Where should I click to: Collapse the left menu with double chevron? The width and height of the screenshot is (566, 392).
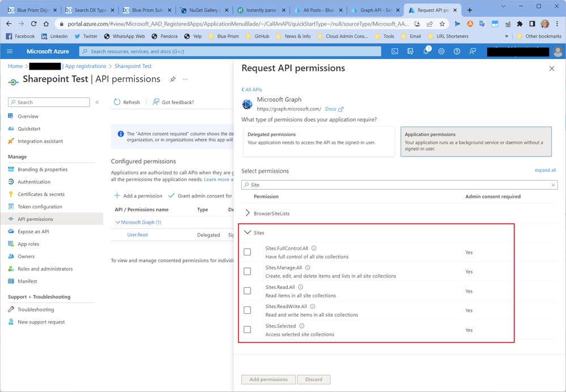(x=97, y=102)
